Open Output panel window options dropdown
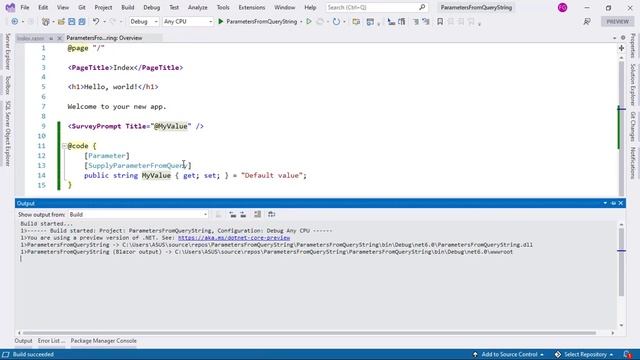640x360 pixels. tap(605, 203)
